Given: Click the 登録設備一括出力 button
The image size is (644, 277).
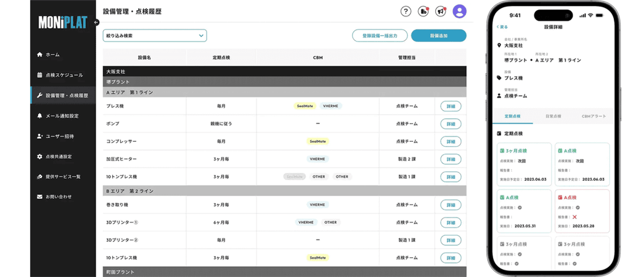Looking at the screenshot, I should coord(380,36).
